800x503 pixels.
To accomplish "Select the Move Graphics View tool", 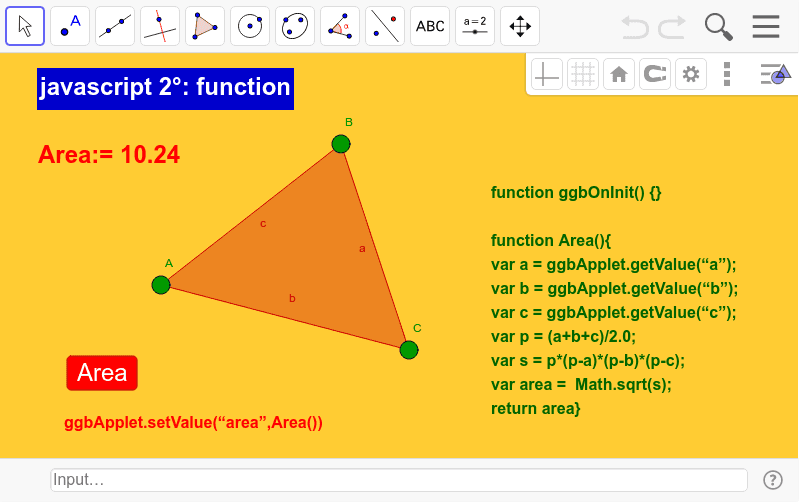I will 520,26.
